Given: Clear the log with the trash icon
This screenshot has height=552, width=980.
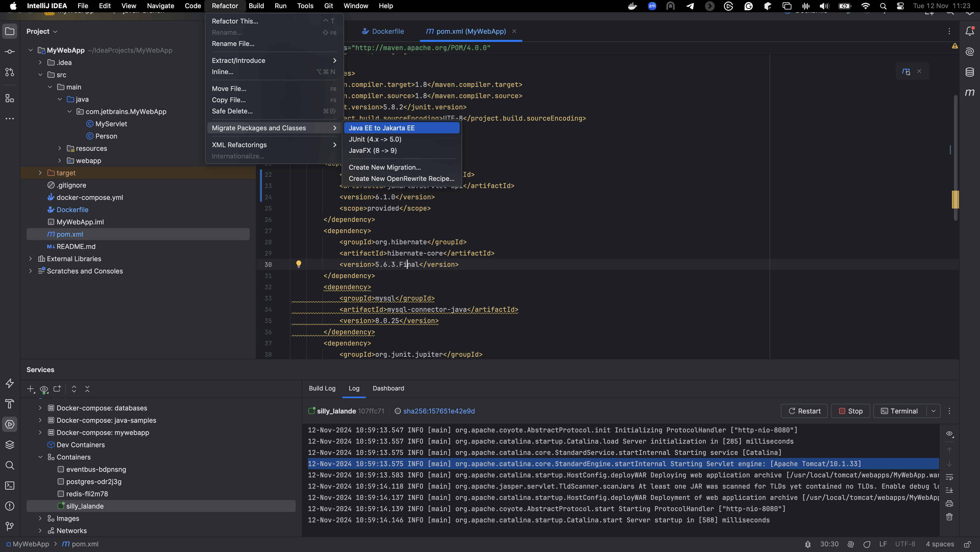Looking at the screenshot, I should (x=949, y=517).
